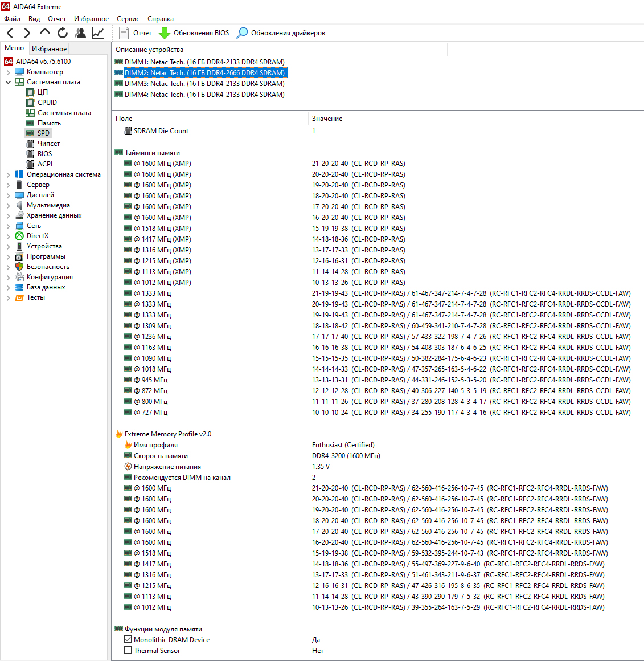Expand the Сеть tree node
Image resolution: width=644 pixels, height=661 pixels.
8,226
